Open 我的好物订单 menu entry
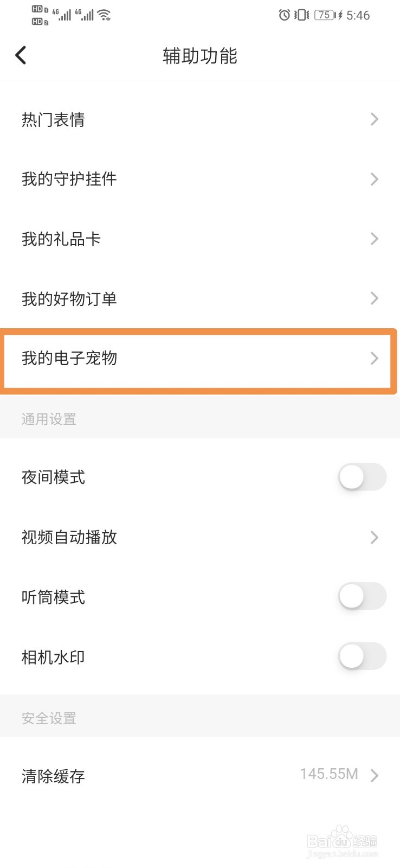This screenshot has width=400, height=868. [69, 298]
